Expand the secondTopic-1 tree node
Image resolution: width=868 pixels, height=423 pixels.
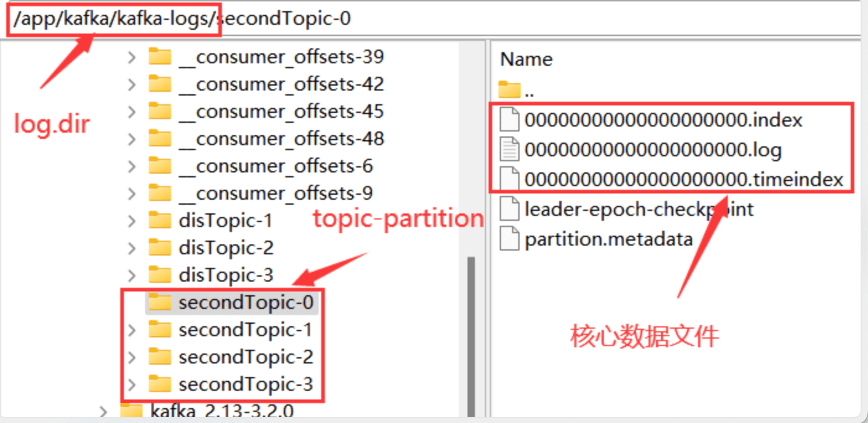(131, 330)
